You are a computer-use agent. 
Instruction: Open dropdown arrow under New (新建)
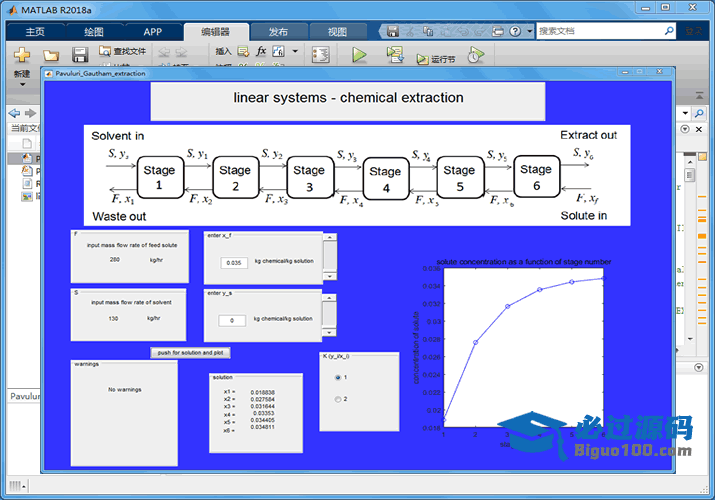22,84
